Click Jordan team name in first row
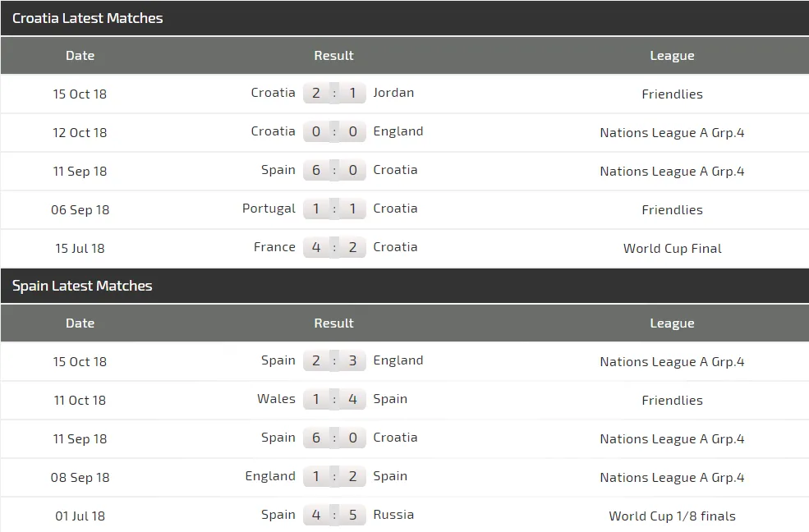 pyautogui.click(x=393, y=93)
